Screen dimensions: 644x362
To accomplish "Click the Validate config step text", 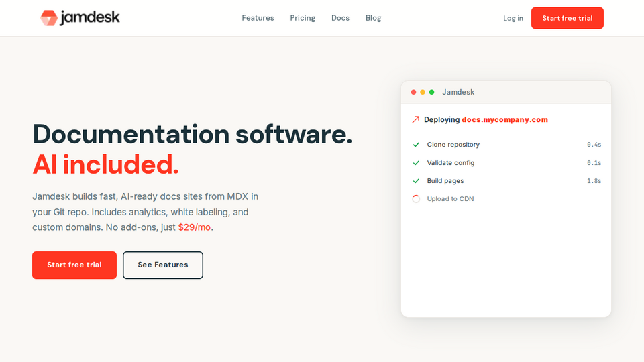I will pyautogui.click(x=451, y=163).
